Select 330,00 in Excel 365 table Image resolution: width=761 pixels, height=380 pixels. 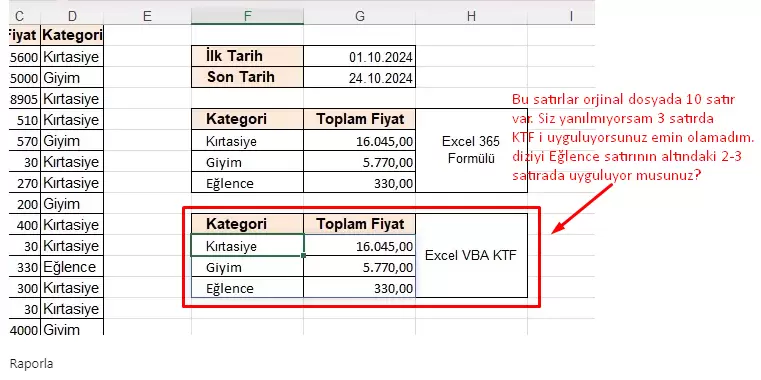point(360,182)
